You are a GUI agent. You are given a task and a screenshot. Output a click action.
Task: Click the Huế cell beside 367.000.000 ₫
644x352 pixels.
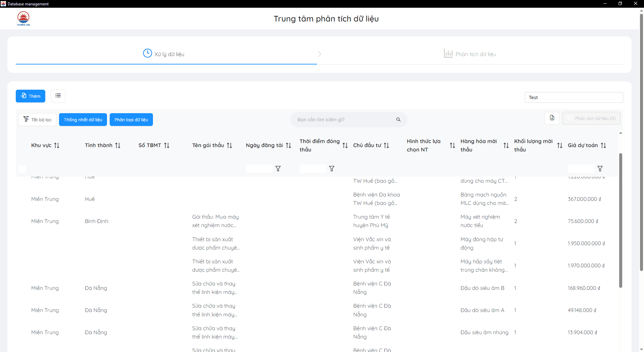tap(90, 199)
